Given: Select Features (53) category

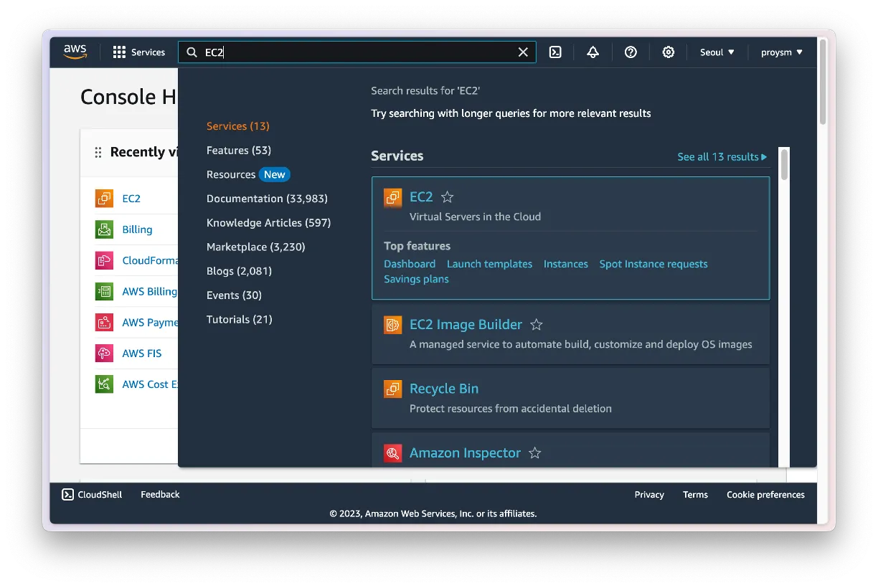Looking at the screenshot, I should [239, 151].
